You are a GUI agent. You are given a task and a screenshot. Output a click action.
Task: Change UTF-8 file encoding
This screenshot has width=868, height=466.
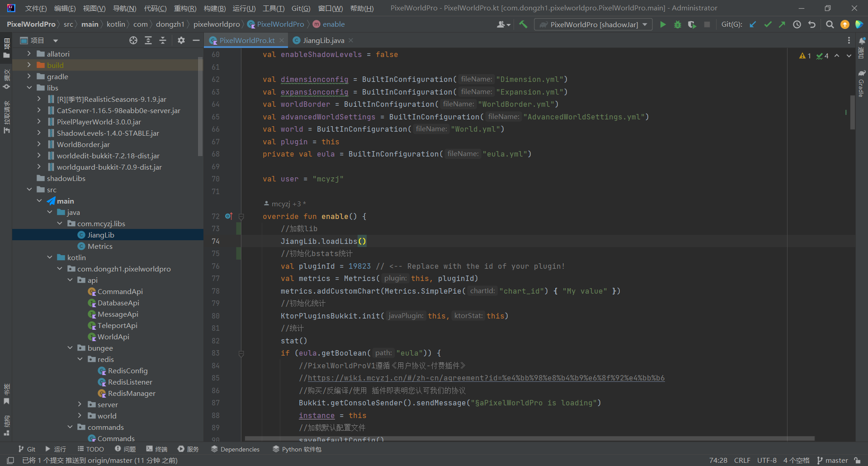pos(767,460)
